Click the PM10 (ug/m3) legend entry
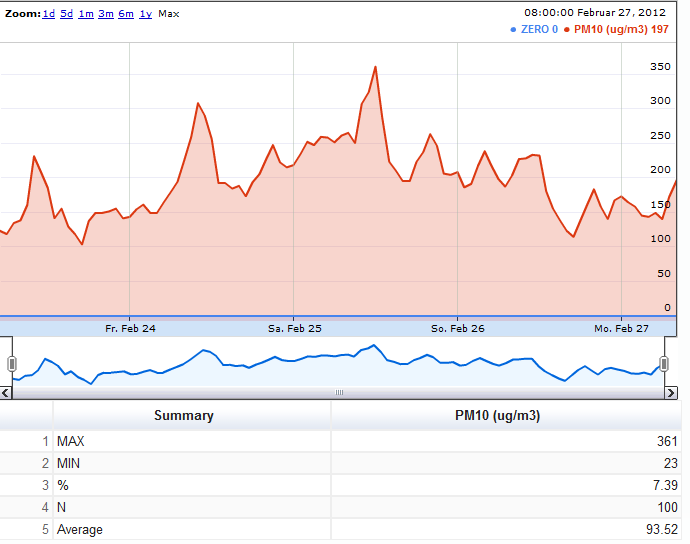Viewport: 690px width, 544px height. [617, 29]
